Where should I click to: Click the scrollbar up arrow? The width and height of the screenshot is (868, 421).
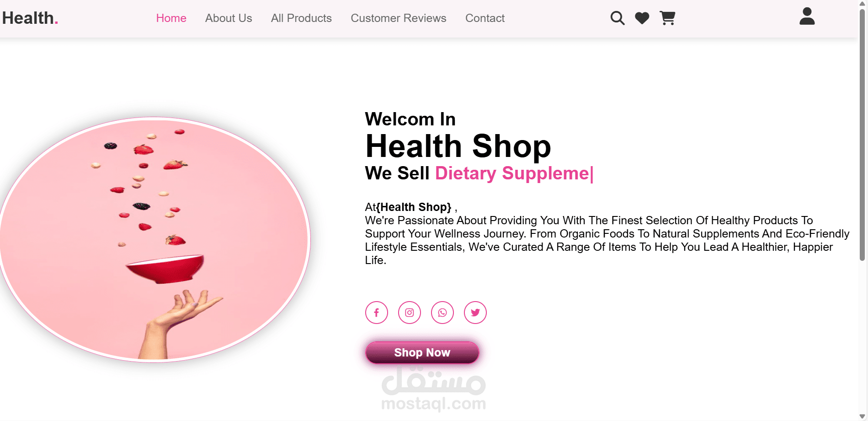[x=862, y=4]
